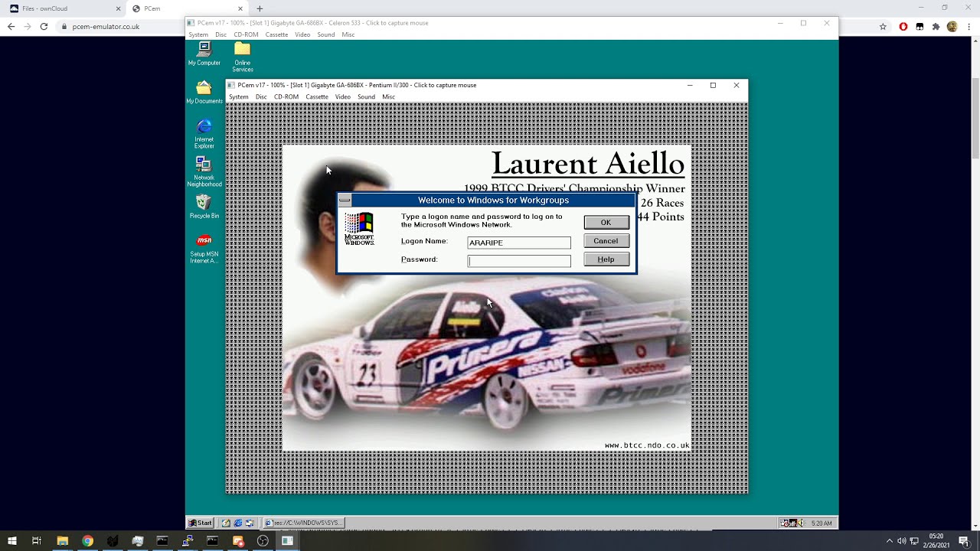The width and height of the screenshot is (980, 551).
Task: Show hidden tray icons with the chevron
Action: pos(889,541)
